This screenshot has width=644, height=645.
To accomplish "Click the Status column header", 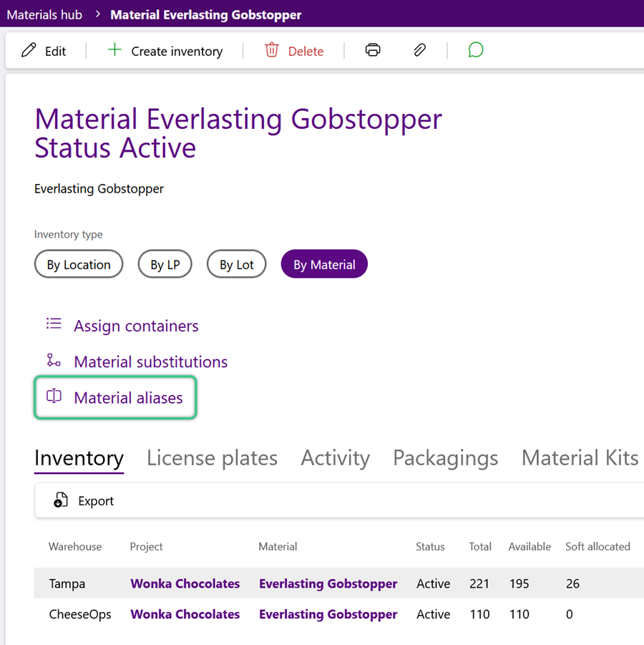I will [430, 546].
